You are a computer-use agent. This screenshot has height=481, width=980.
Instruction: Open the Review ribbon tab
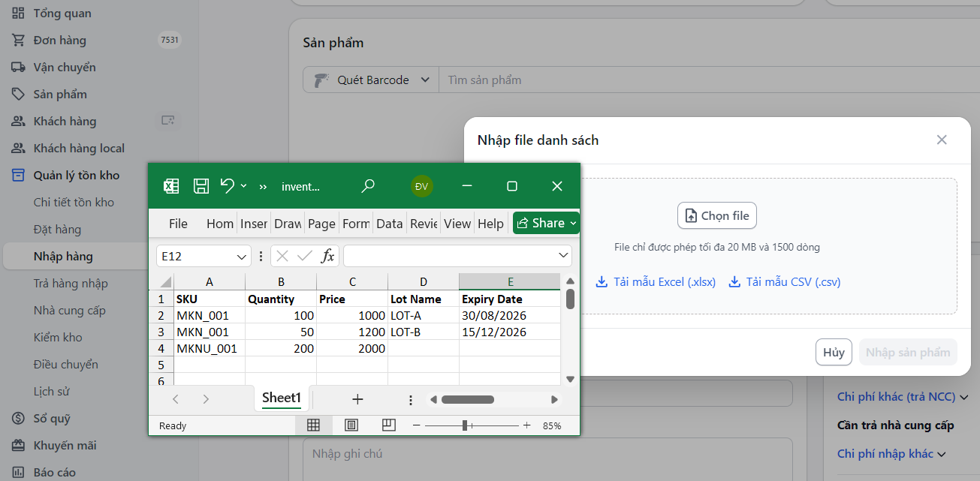(424, 224)
